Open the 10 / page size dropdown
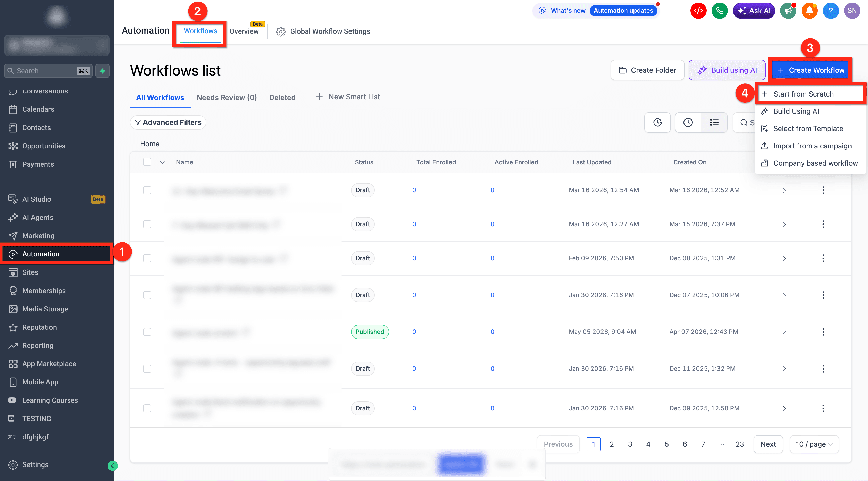This screenshot has height=481, width=868. (x=814, y=444)
